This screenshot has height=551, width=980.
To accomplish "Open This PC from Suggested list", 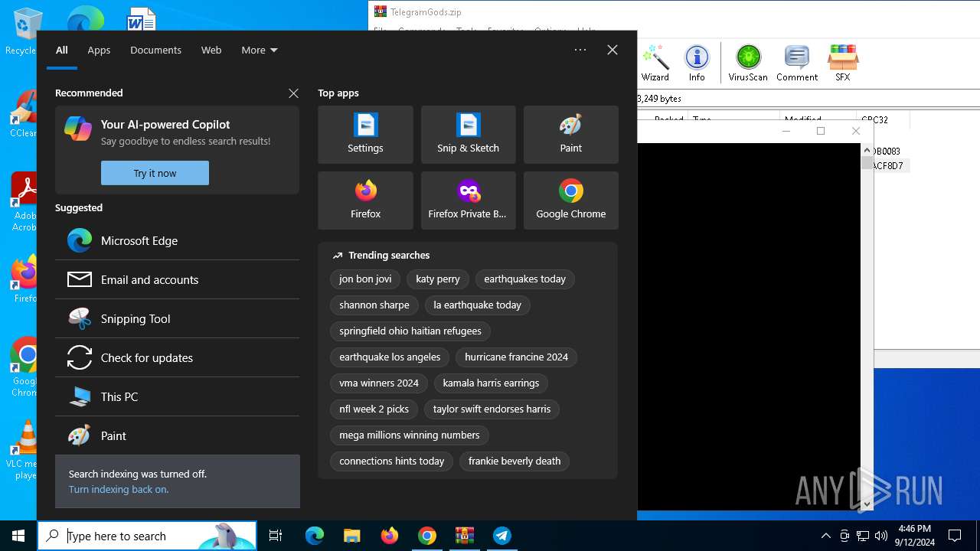I will pyautogui.click(x=177, y=396).
